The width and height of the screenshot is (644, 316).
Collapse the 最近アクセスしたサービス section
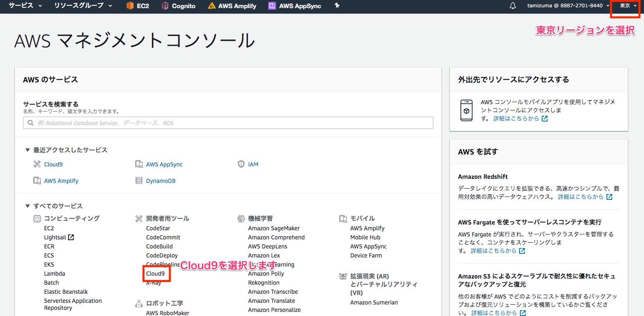coord(28,150)
